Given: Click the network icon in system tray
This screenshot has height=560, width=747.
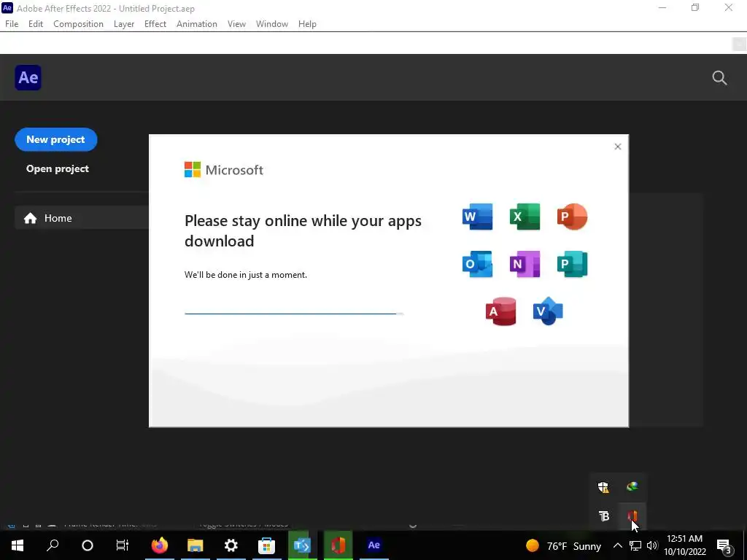Looking at the screenshot, I should pos(635,545).
